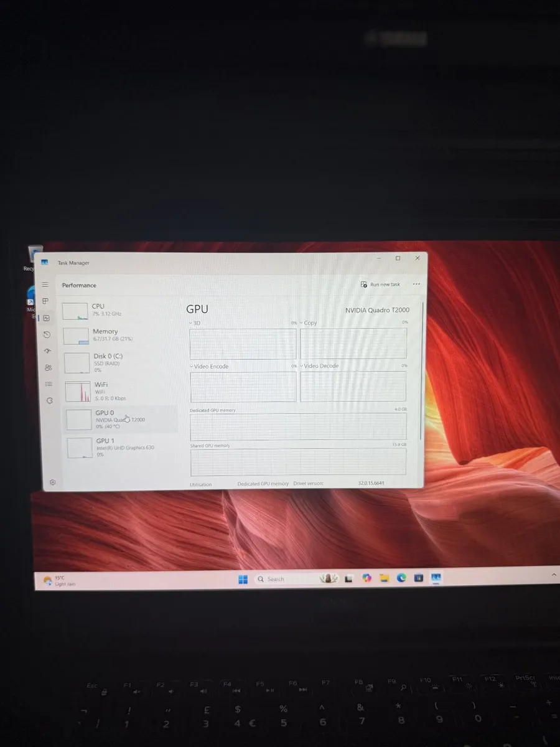560x747 pixels.
Task: Select the Memory performance entry
Action: pos(119,335)
